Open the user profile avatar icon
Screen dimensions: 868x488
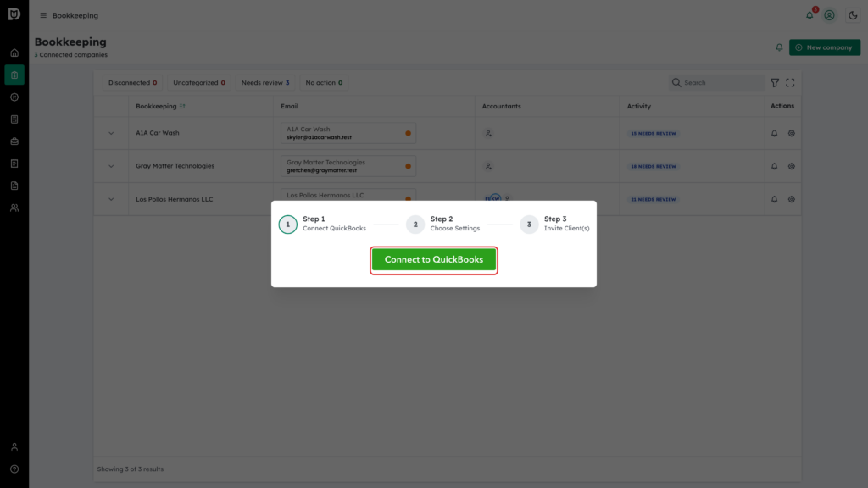click(x=829, y=15)
